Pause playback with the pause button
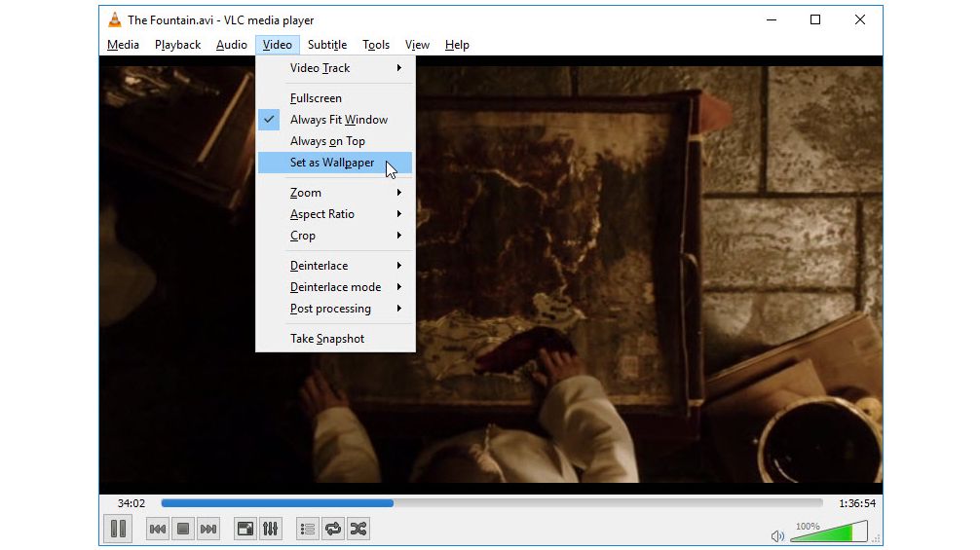Viewport: 980px width, 550px height. (118, 529)
